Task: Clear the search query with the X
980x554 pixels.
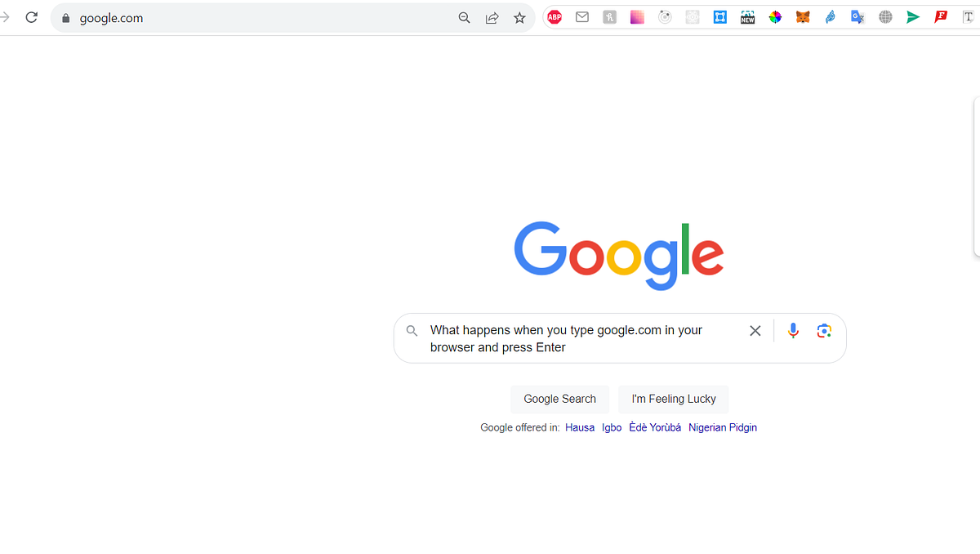Action: pos(755,330)
